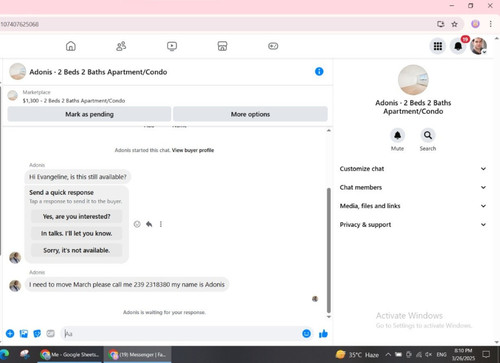Click taskbar clock showing 8:10 PM
Image resolution: width=500 pixels, height=363 pixels.
[x=463, y=354]
